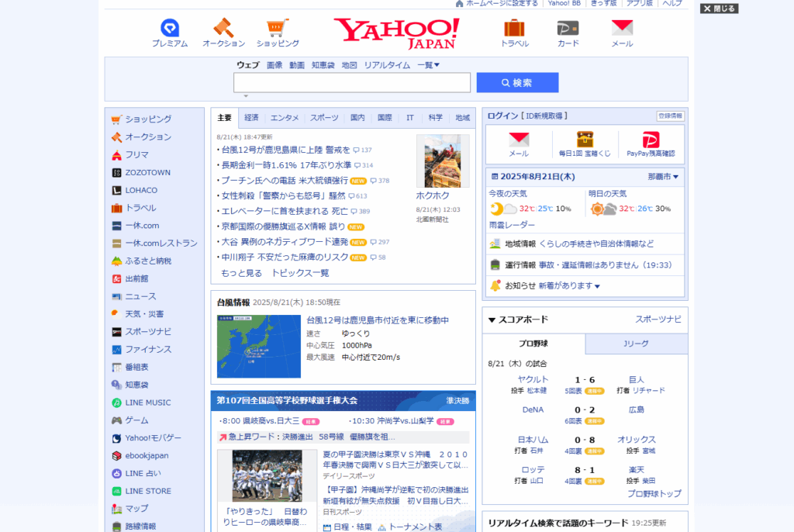This screenshot has height=532, width=794.
Task: Open スポーツナビ link in scoreboard header
Action: 658,320
